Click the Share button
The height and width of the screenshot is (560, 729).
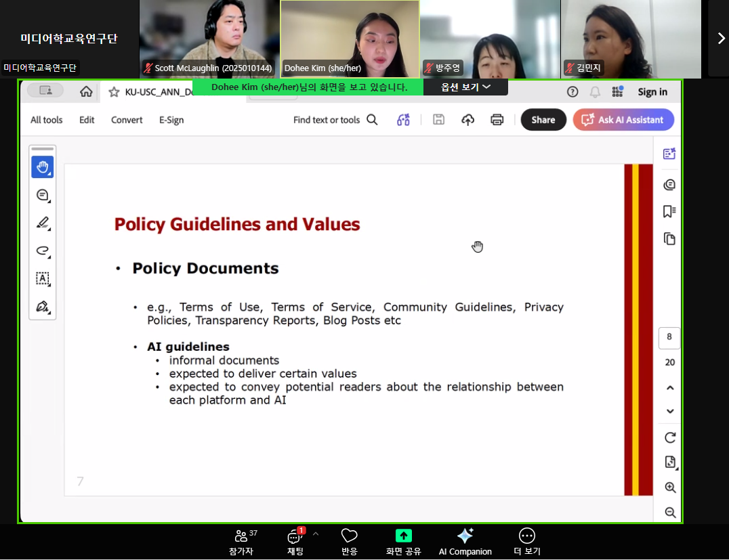point(543,120)
